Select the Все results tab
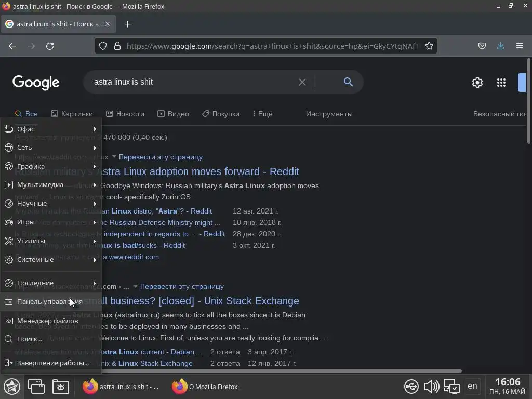 pyautogui.click(x=26, y=114)
